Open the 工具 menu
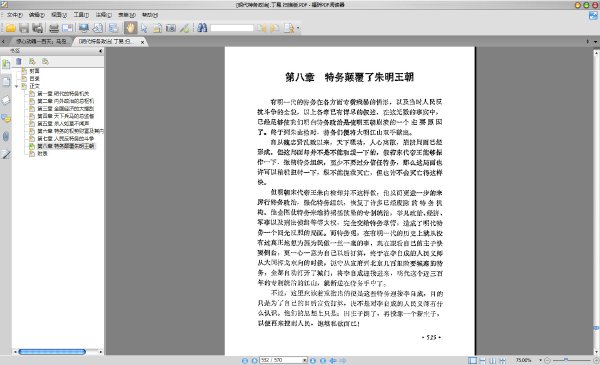This screenshot has width=600, height=365. click(81, 15)
